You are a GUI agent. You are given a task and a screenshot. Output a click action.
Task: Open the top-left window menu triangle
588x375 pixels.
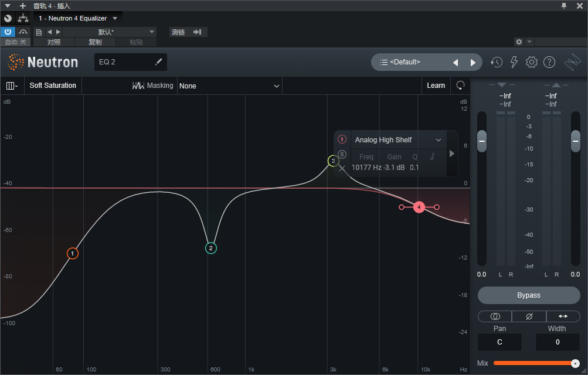[x=8, y=6]
